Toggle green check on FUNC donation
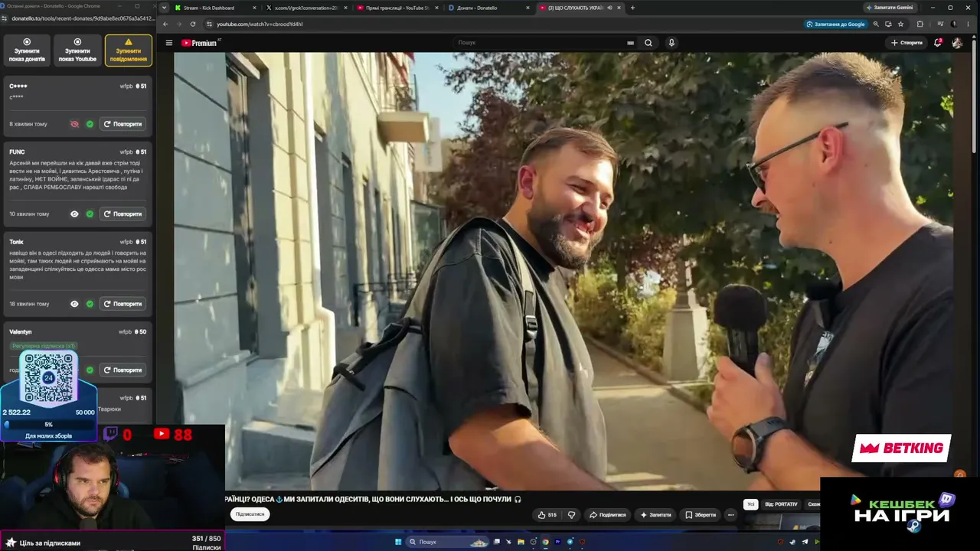Image resolution: width=980 pixels, height=551 pixels. tap(90, 214)
